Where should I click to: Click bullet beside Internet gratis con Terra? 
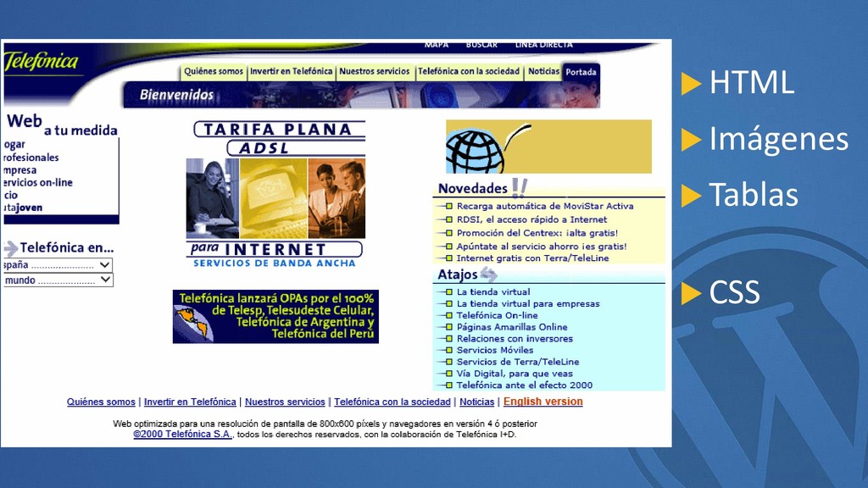click(449, 258)
